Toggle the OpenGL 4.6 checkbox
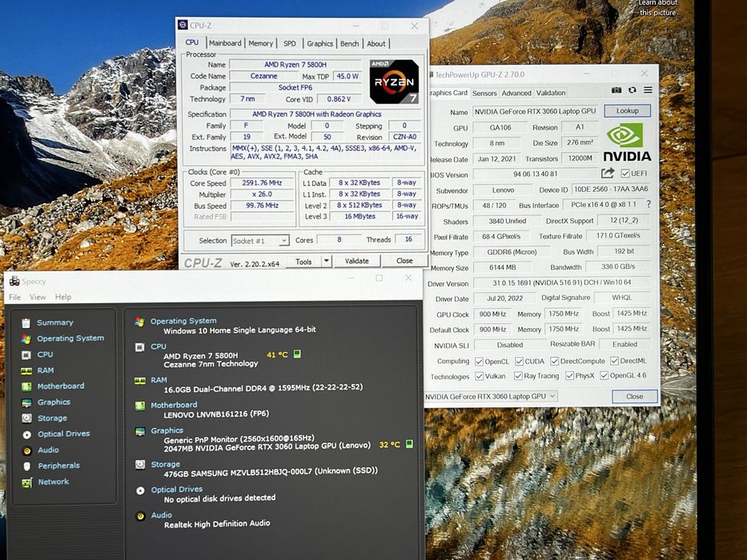The image size is (747, 560). click(604, 376)
